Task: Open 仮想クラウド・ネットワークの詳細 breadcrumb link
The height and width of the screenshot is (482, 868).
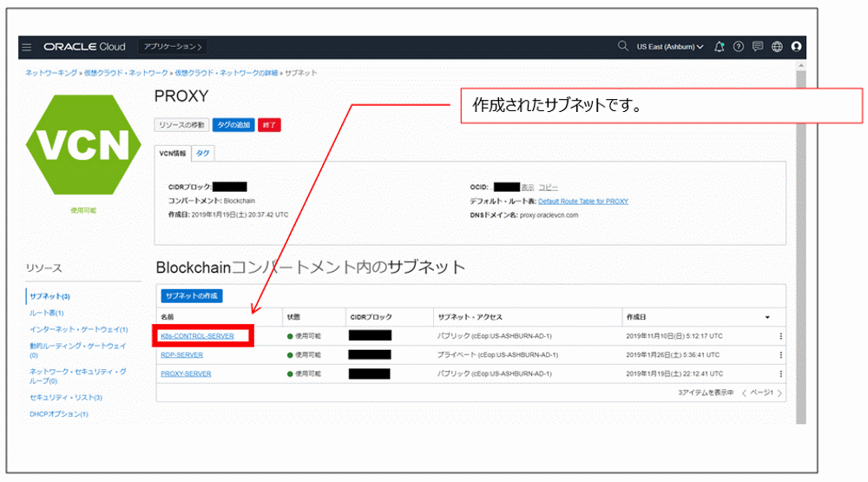Action: click(226, 73)
